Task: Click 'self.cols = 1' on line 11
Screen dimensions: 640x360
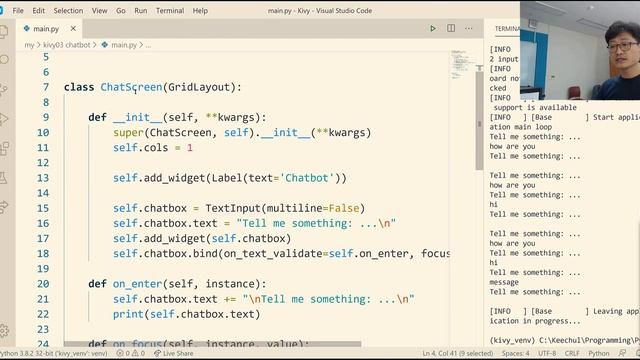Action: tap(153, 148)
